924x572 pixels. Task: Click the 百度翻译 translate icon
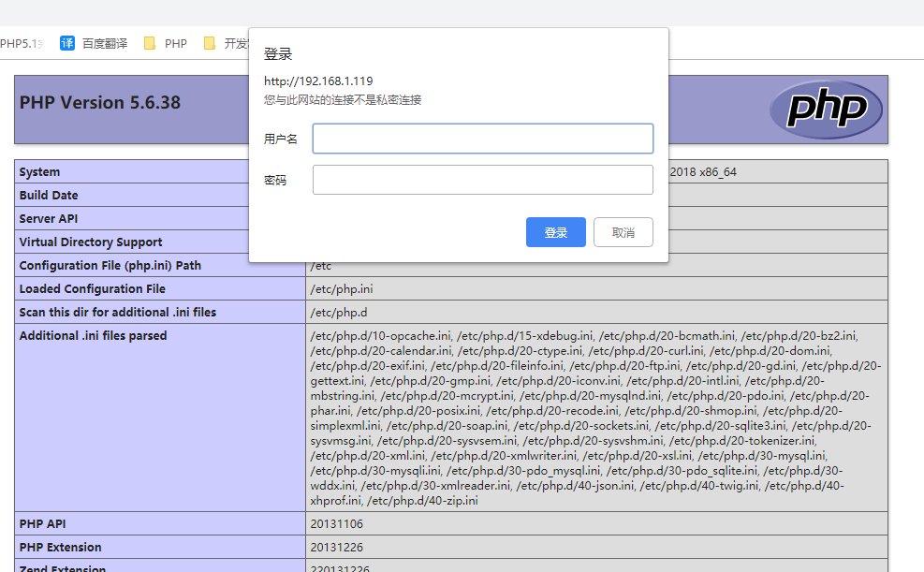[67, 43]
